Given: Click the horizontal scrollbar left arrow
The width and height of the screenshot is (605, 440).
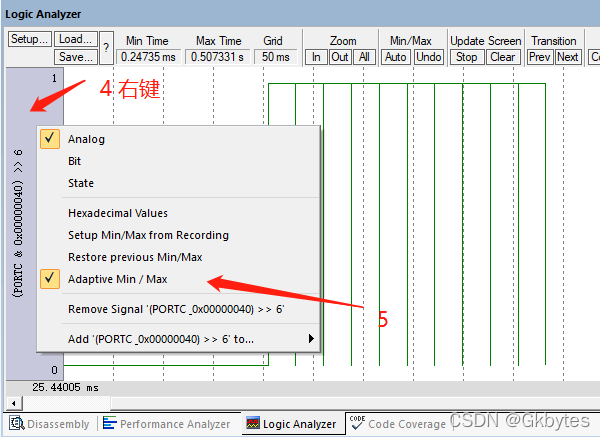Looking at the screenshot, I should [x=14, y=404].
